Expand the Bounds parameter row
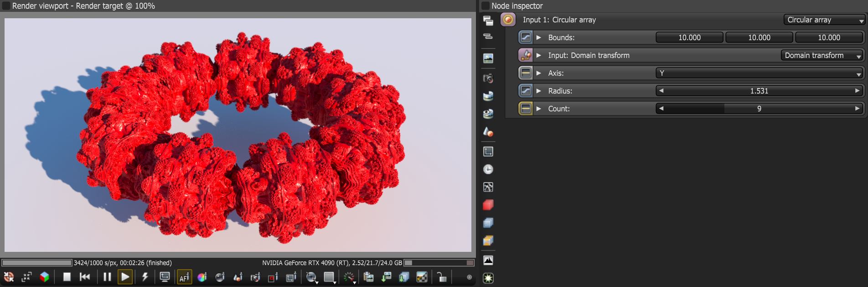The image size is (868, 287). 538,37
